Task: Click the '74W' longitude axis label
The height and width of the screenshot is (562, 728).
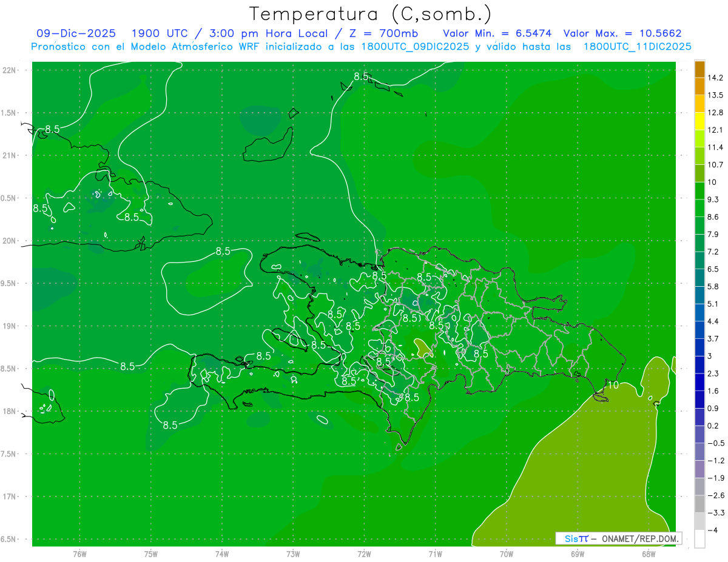Action: 222,554
